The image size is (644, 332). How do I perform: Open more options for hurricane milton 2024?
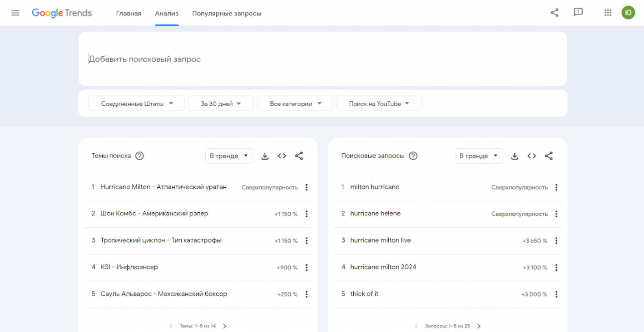(x=556, y=268)
